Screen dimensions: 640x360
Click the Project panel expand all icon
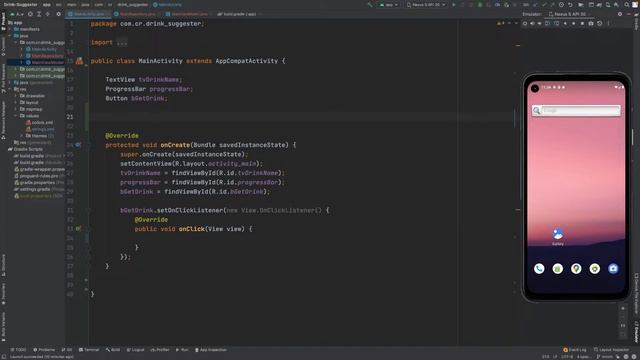point(39,14)
